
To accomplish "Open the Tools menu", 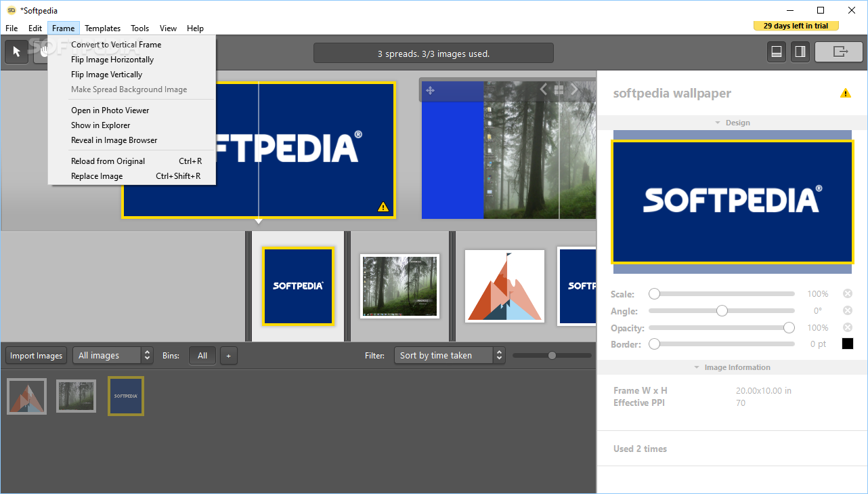I will pos(140,28).
